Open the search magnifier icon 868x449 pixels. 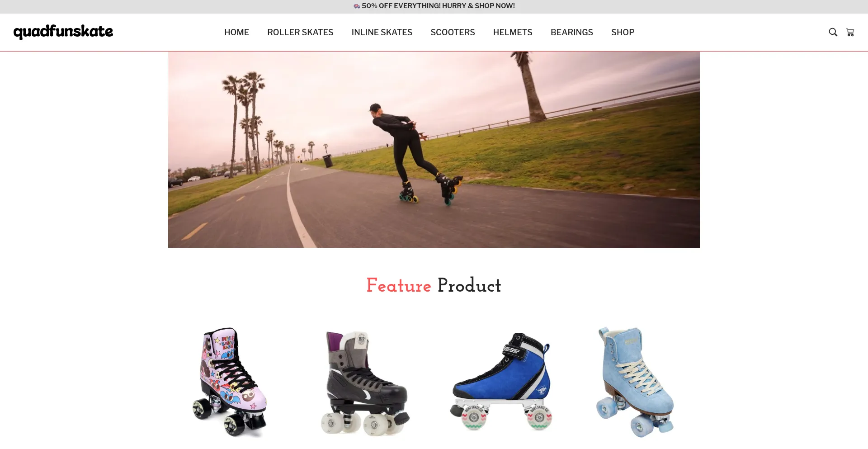tap(833, 32)
